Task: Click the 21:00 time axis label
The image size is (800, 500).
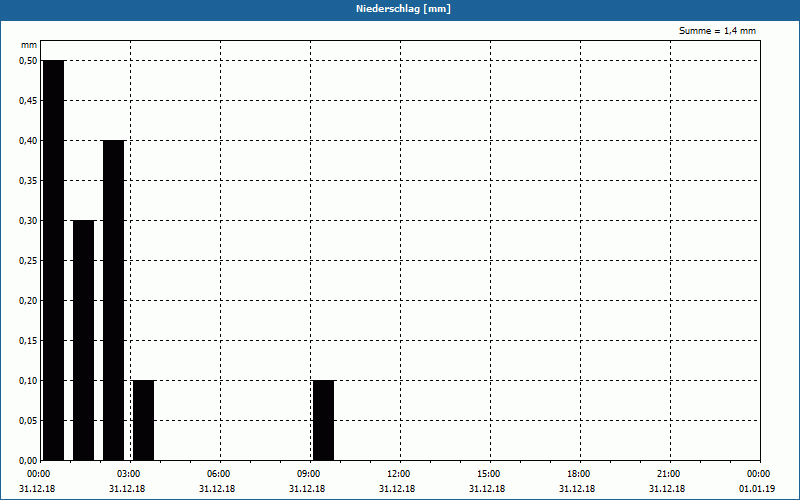Action: (667, 474)
